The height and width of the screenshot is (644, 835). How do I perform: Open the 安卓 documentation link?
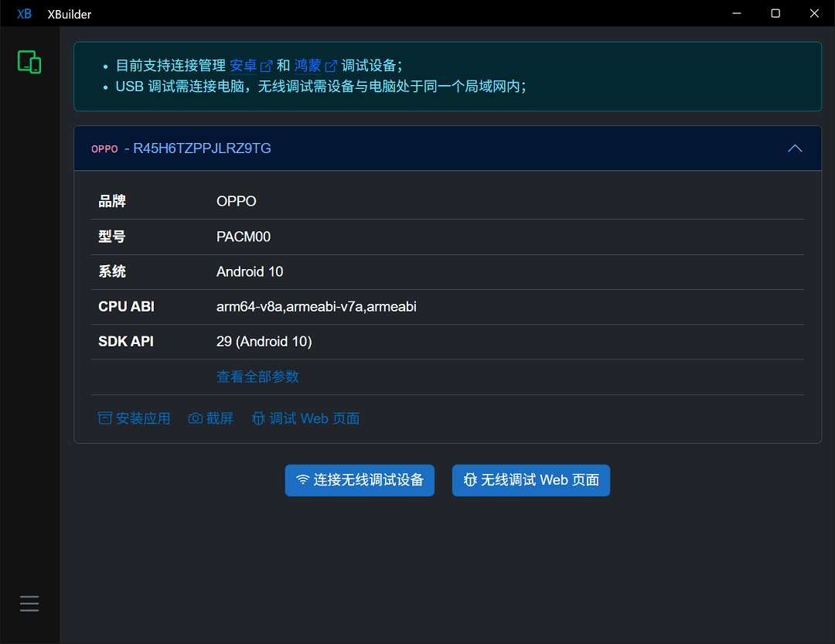[244, 66]
